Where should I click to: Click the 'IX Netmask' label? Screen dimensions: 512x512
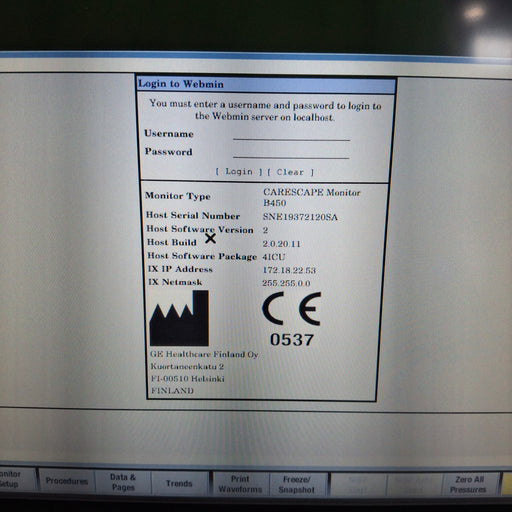(x=175, y=282)
